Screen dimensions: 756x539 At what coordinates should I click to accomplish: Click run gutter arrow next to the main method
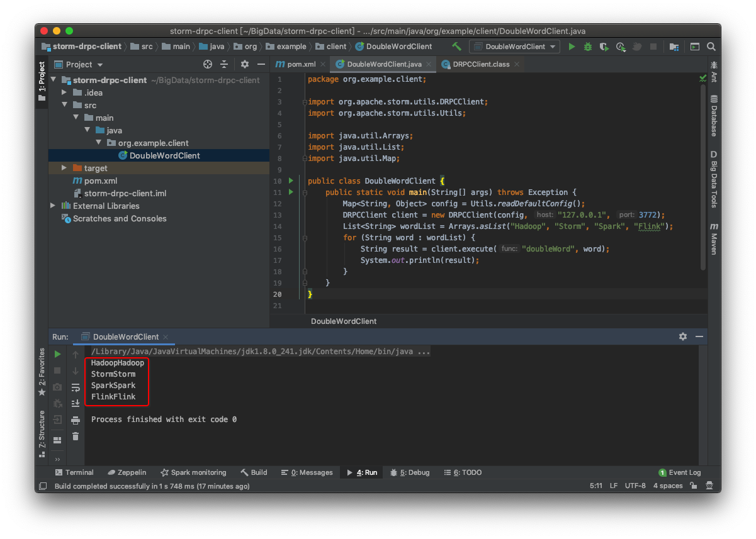[291, 192]
